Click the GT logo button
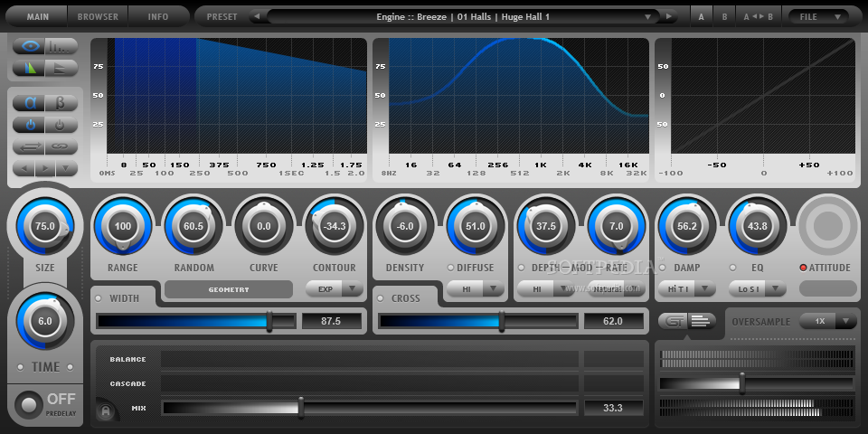 pos(675,321)
